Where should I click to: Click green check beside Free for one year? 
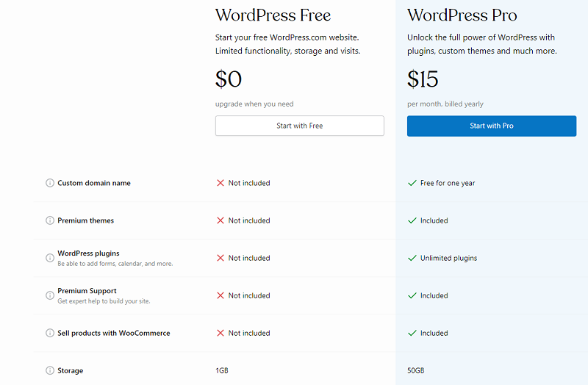coord(412,183)
